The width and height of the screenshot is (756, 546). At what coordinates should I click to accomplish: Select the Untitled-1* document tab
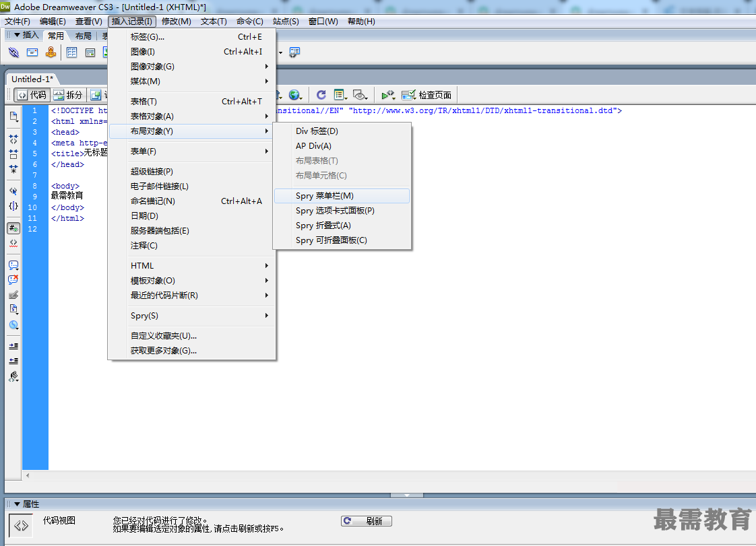[x=32, y=79]
